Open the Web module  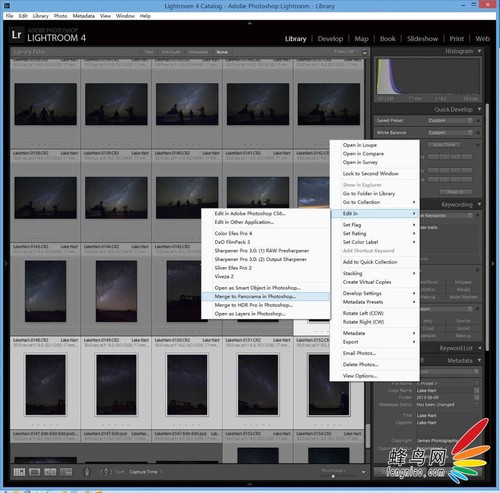coord(482,39)
